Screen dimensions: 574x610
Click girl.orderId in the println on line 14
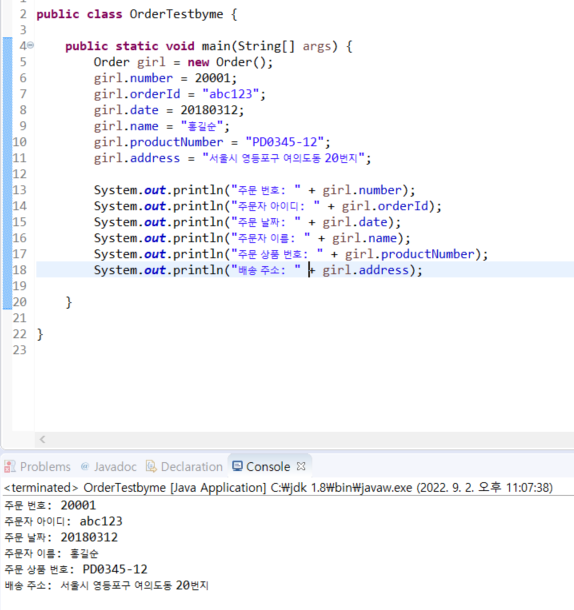pyautogui.click(x=384, y=206)
